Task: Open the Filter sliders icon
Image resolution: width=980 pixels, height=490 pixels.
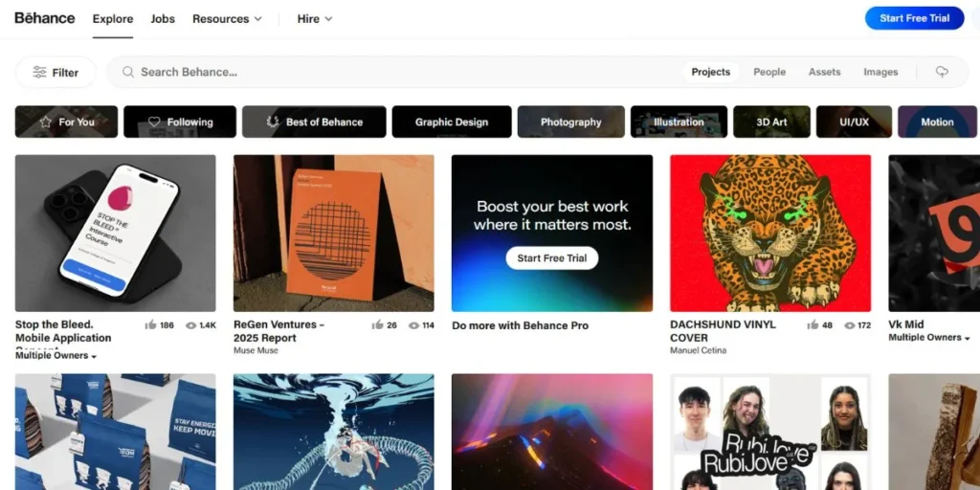Action: 40,73
